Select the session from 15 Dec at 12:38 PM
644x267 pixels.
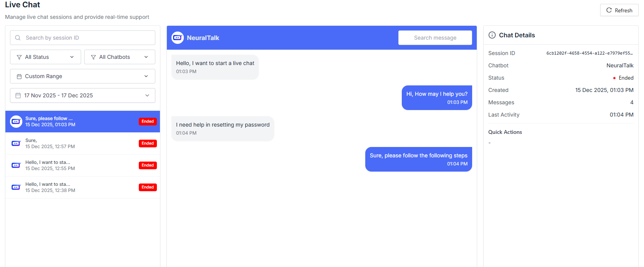(x=77, y=187)
